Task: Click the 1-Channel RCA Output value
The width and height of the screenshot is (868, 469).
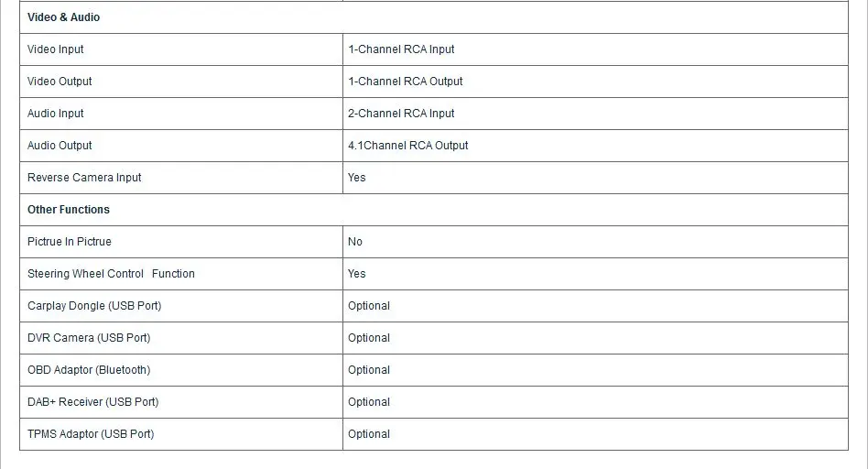Action: pos(406,82)
